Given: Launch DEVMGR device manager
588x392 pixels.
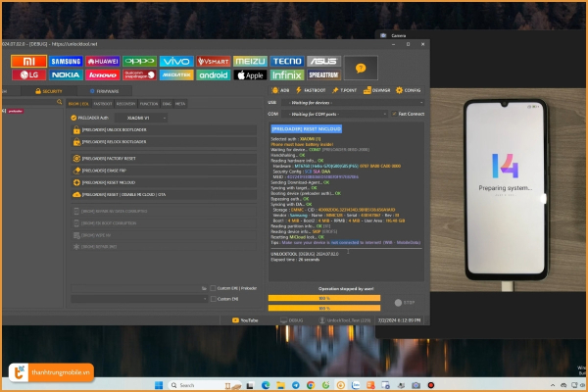Looking at the screenshot, I should click(x=378, y=89).
